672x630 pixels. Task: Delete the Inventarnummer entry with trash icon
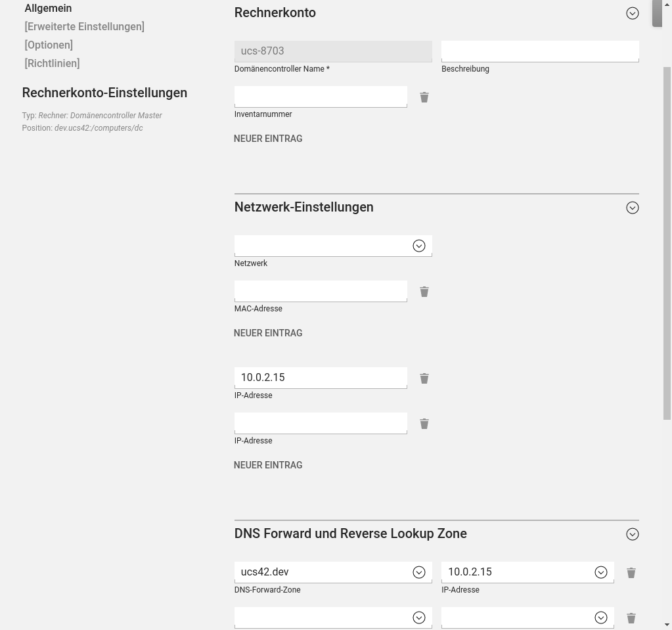424,97
